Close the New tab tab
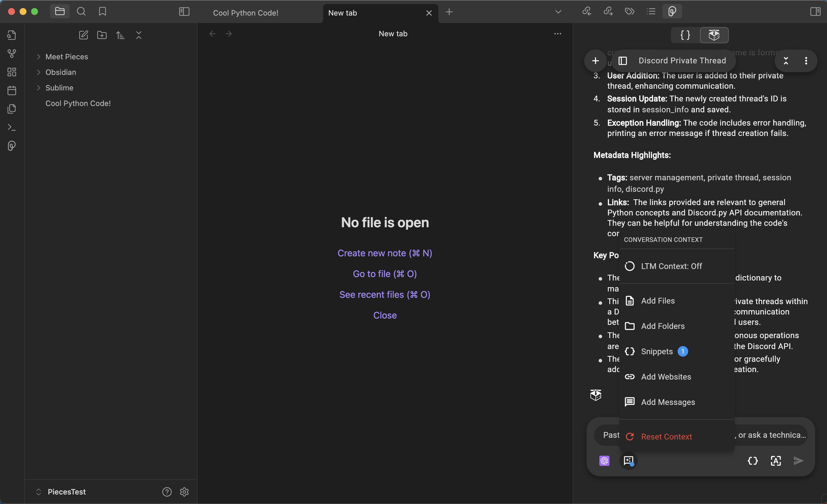This screenshot has height=504, width=827. tap(429, 13)
